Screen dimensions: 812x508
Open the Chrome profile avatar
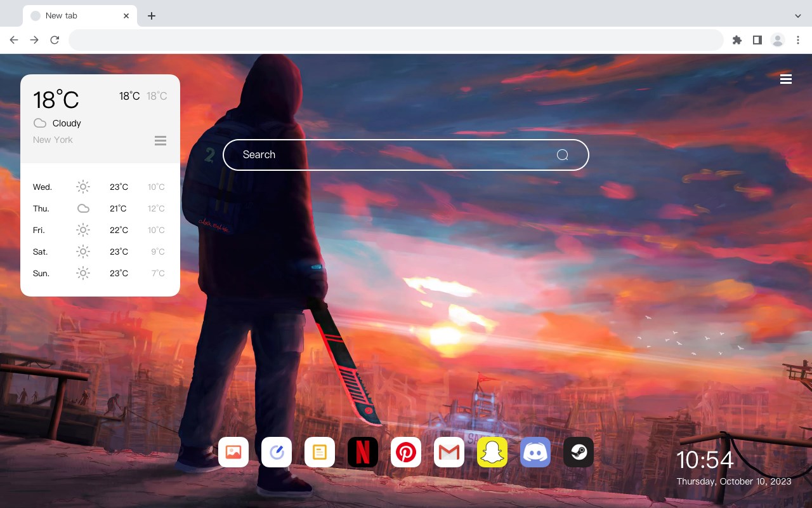[778, 40]
